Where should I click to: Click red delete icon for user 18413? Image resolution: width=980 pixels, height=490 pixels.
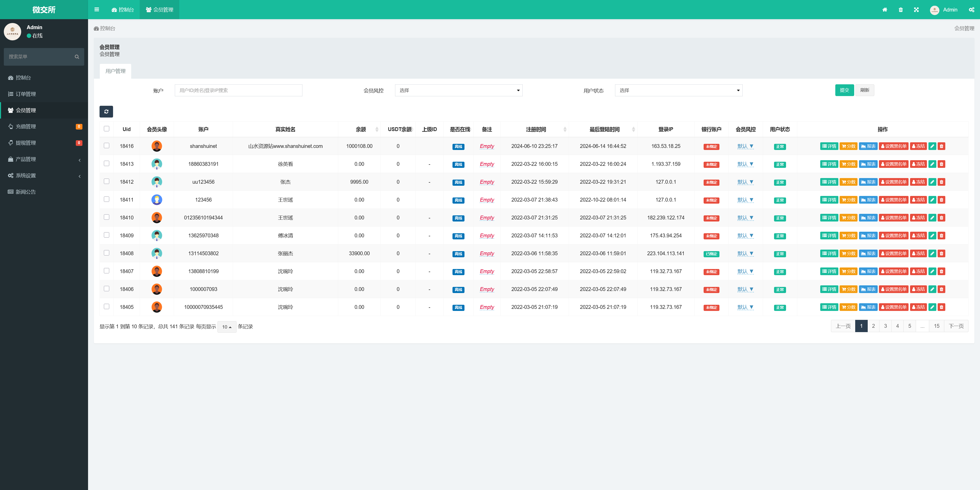pos(941,164)
